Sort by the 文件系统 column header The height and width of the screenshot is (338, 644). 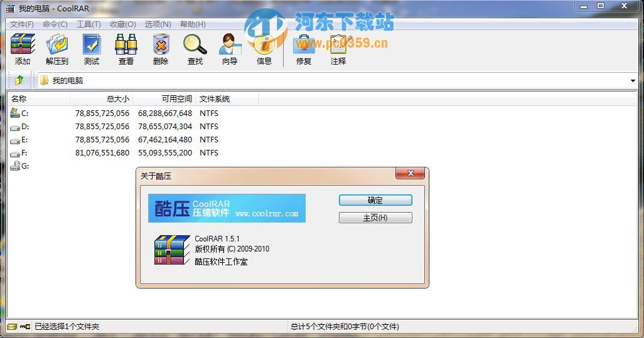point(227,99)
